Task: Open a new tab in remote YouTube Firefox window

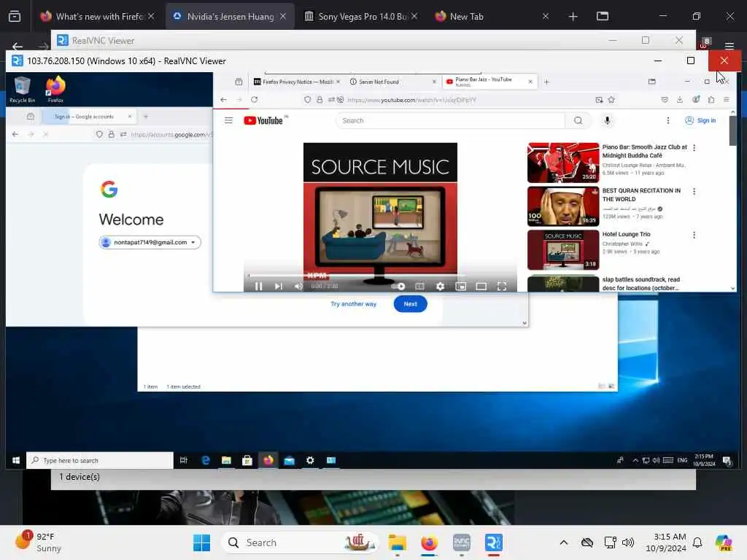Action: [x=546, y=82]
